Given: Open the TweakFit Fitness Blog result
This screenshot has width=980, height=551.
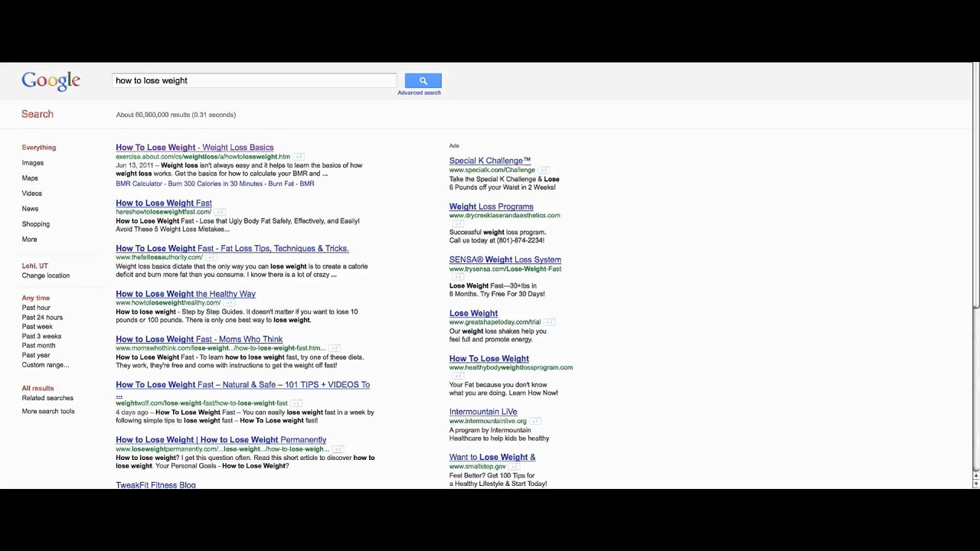Looking at the screenshot, I should 155,484.
